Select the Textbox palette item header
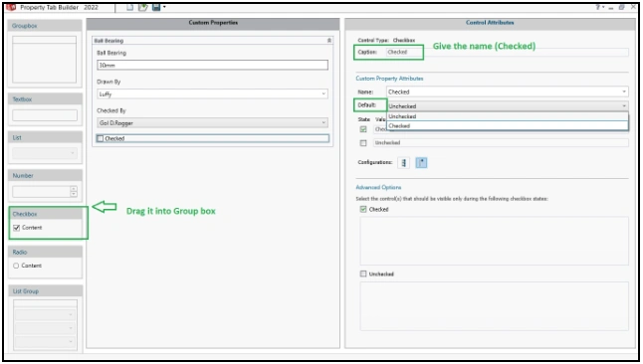 [45, 99]
